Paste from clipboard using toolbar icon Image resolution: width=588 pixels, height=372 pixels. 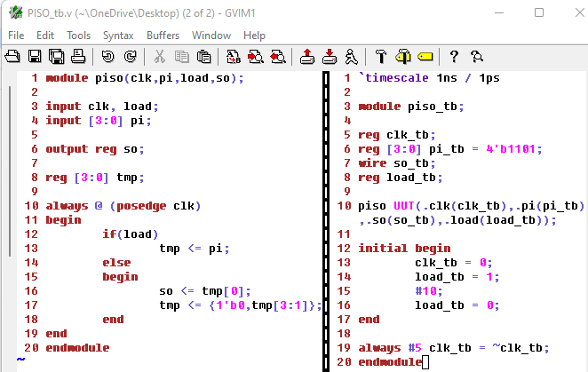203,57
